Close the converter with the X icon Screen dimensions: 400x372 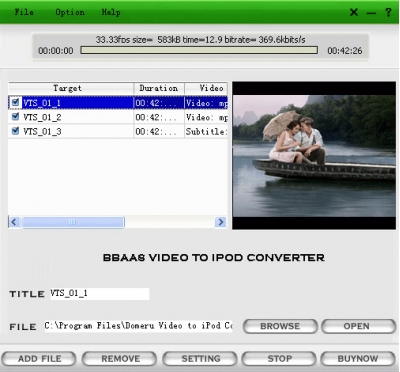pyautogui.click(x=354, y=13)
